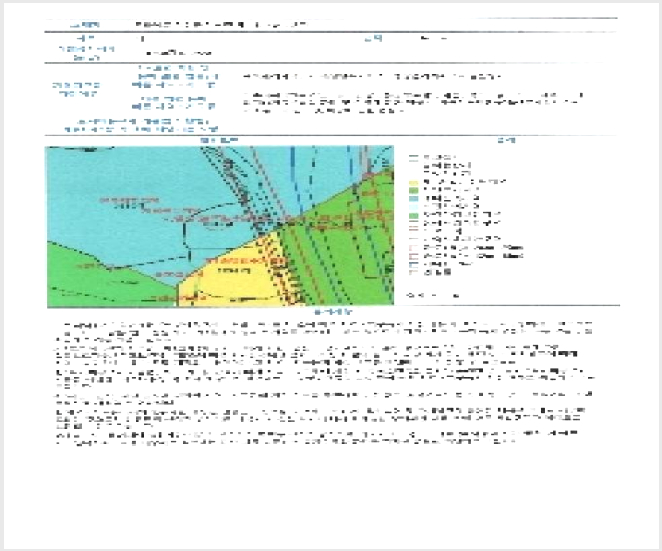Click the zoning map image
The height and width of the screenshot is (551, 662).
click(220, 226)
